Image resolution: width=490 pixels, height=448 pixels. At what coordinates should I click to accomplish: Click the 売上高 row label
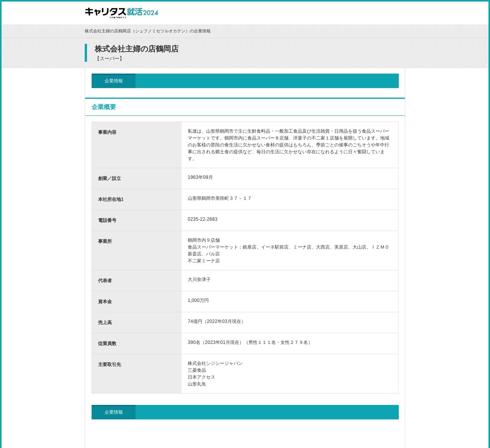(x=105, y=323)
